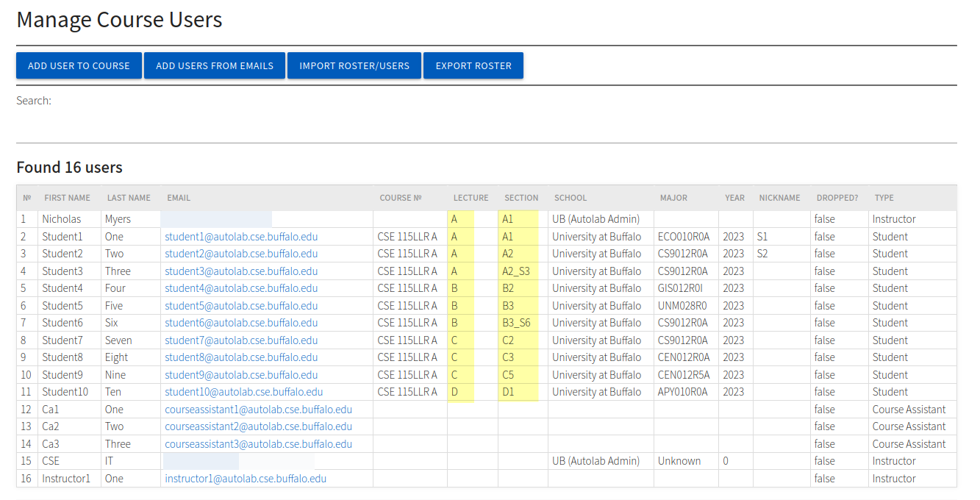
Task: Select major cell 'CEN012R5A'
Action: tap(684, 375)
